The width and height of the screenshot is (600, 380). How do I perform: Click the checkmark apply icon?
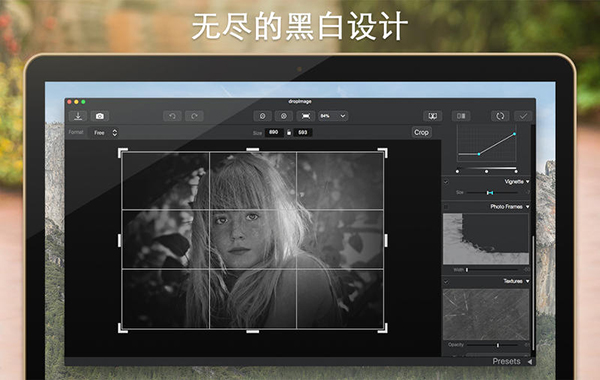523,116
